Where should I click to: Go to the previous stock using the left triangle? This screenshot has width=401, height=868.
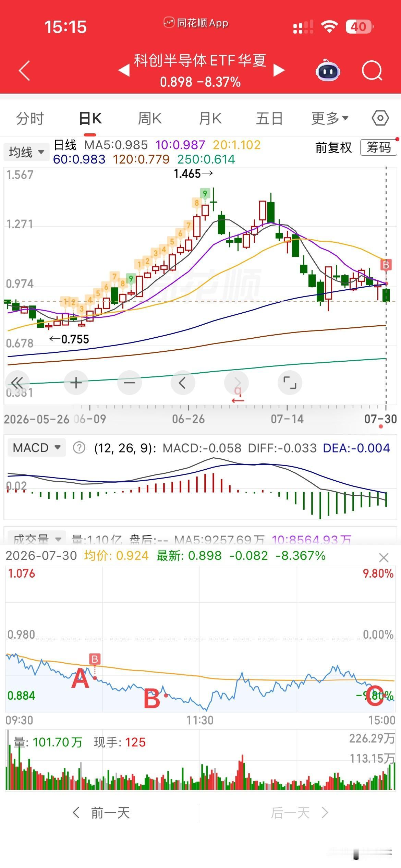pos(124,71)
